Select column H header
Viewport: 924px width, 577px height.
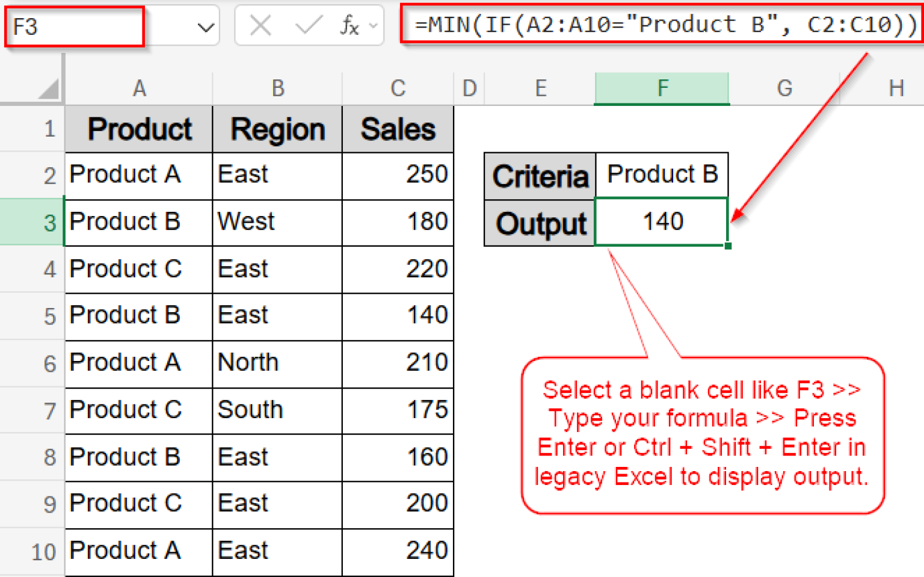click(896, 88)
